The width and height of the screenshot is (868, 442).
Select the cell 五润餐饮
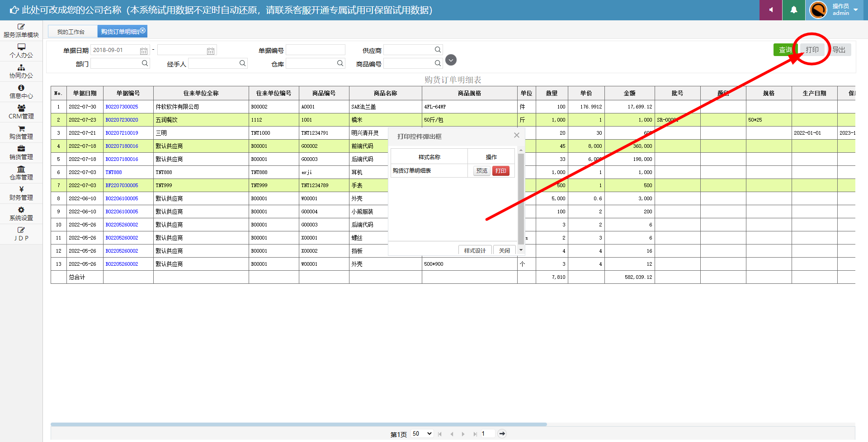coord(201,120)
